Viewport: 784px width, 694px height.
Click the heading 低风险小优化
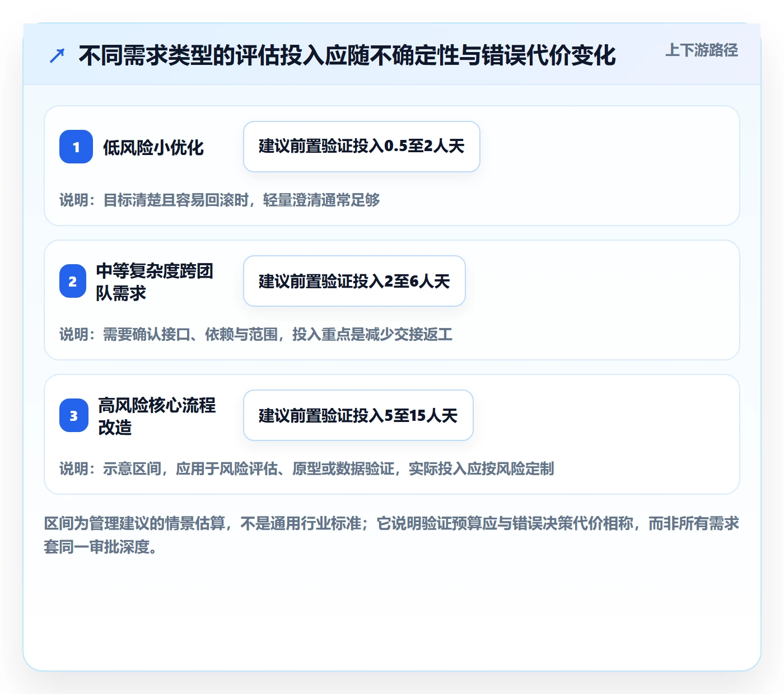point(153,147)
